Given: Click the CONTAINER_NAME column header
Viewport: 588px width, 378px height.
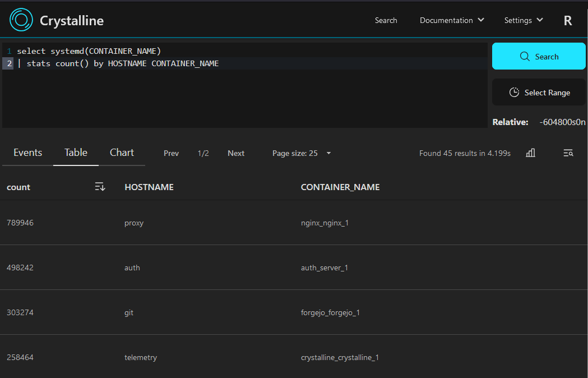Looking at the screenshot, I should click(x=340, y=187).
